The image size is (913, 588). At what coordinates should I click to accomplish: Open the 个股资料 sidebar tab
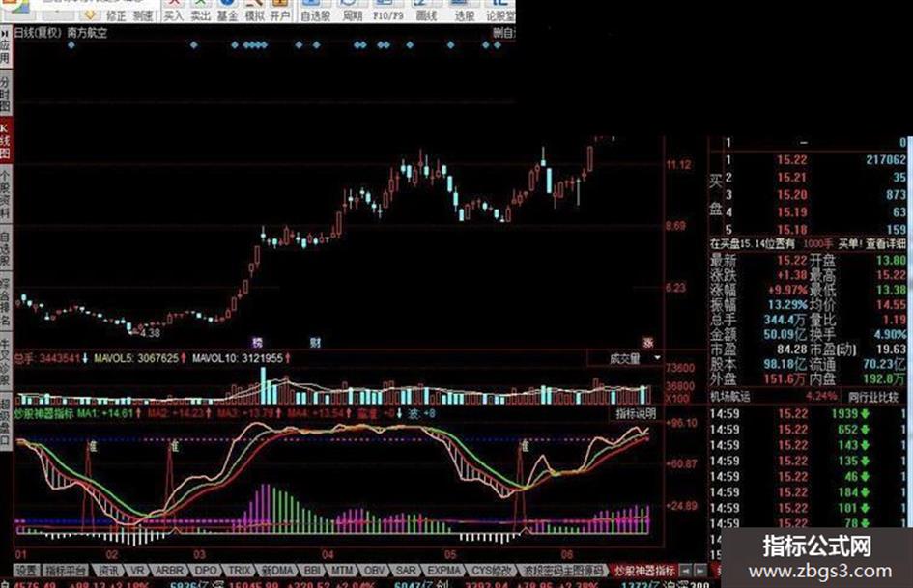[5, 194]
